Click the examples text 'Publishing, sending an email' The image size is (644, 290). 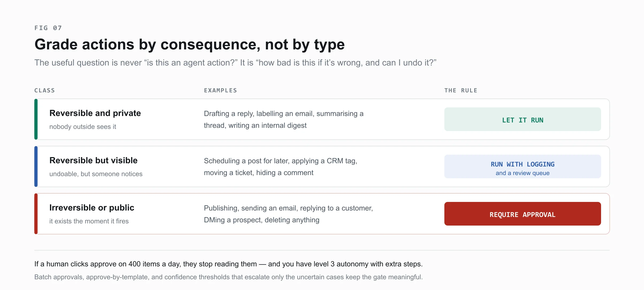click(288, 214)
